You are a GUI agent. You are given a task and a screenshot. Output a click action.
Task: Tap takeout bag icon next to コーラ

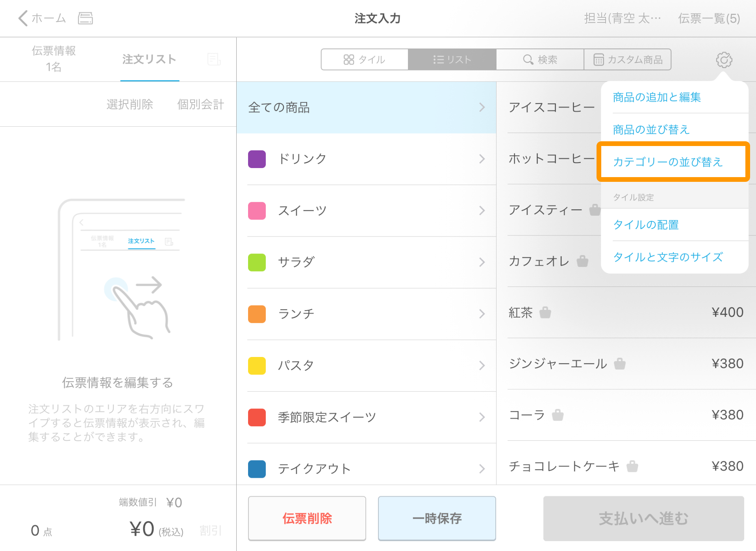pyautogui.click(x=558, y=415)
